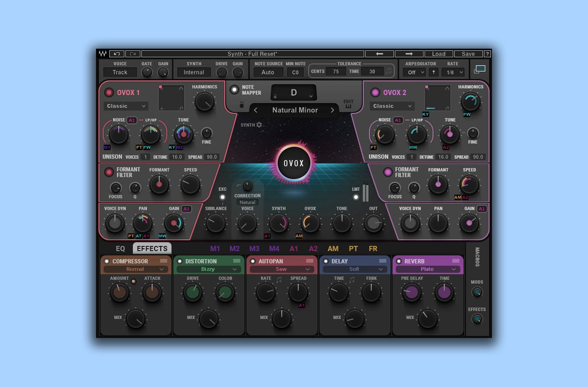Open Compressor Normal type dropdown
The image size is (588, 387).
[135, 269]
